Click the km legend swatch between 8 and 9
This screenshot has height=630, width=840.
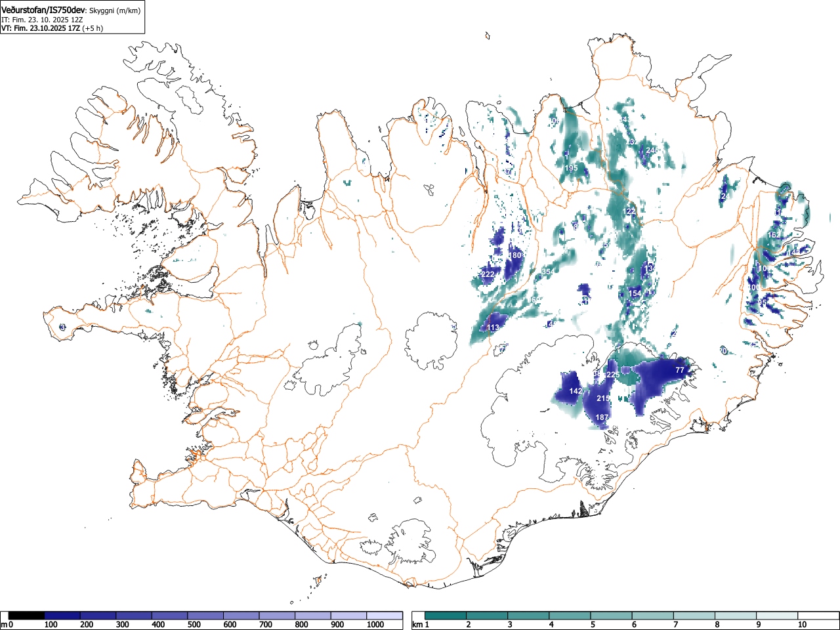click(736, 616)
